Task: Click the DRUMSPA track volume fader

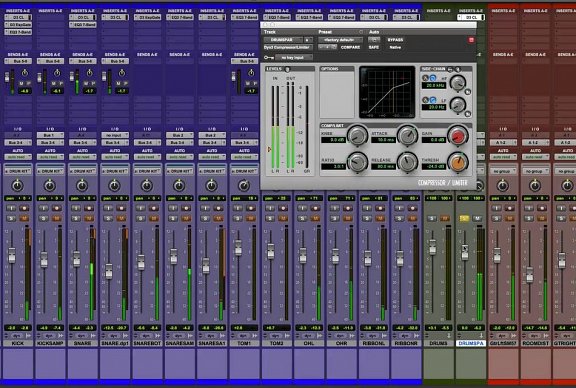Action: 465,252
